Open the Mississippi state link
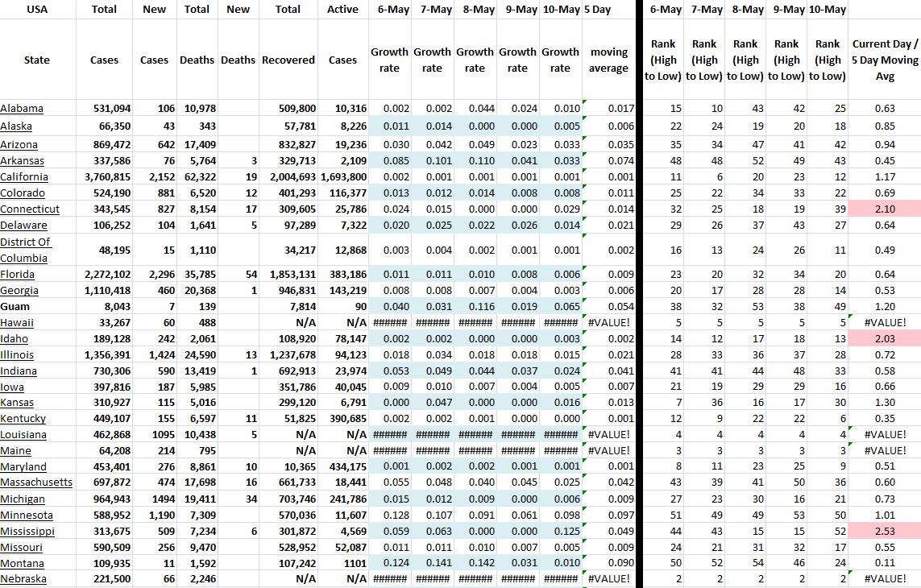Image resolution: width=921 pixels, height=588 pixels. point(27,532)
